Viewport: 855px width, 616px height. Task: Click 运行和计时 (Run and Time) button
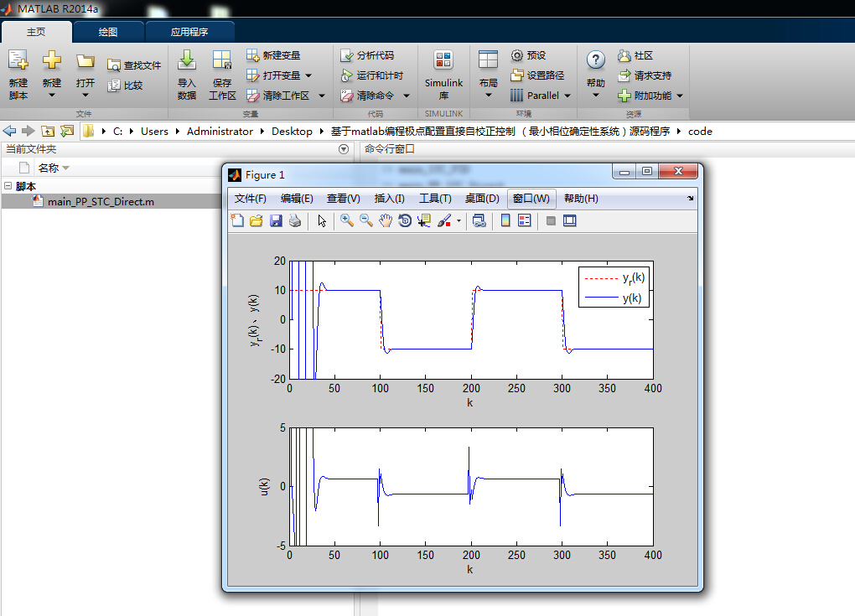[371, 75]
